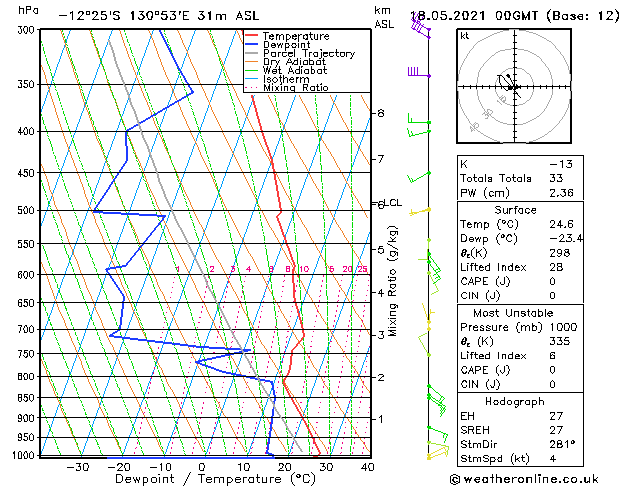The image size is (629, 486).
Task: Click the yellow wind barb at 500 hPa
Action: [x=420, y=211]
